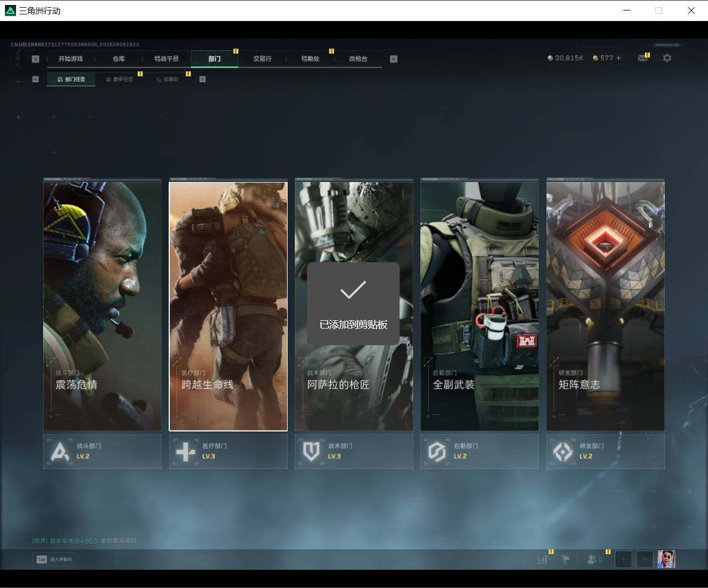Screen dimensions: 708x588
Task: Click the 医疗部门 LV.3 cross icon
Action: [185, 451]
